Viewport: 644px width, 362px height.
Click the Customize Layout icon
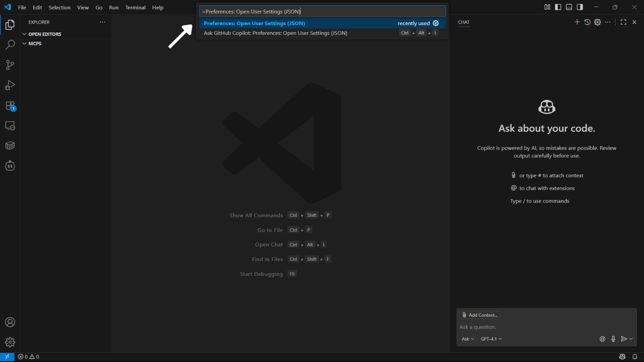547,7
